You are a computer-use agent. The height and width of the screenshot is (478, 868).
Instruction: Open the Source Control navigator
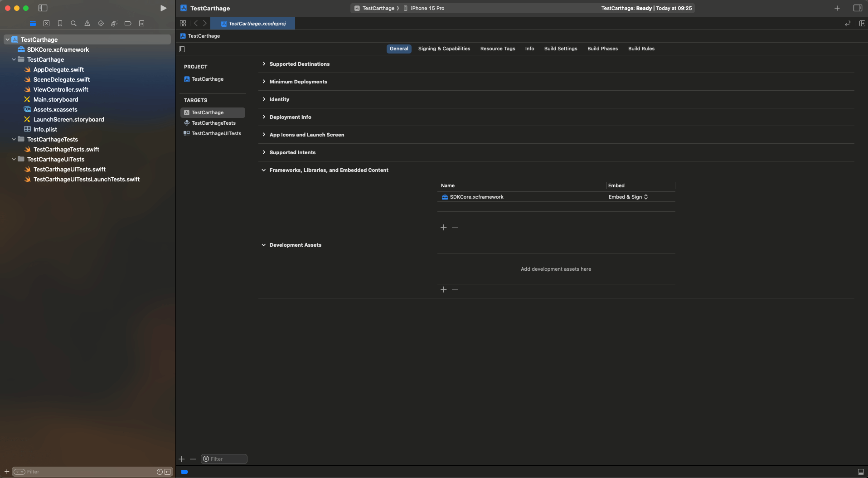click(x=46, y=24)
